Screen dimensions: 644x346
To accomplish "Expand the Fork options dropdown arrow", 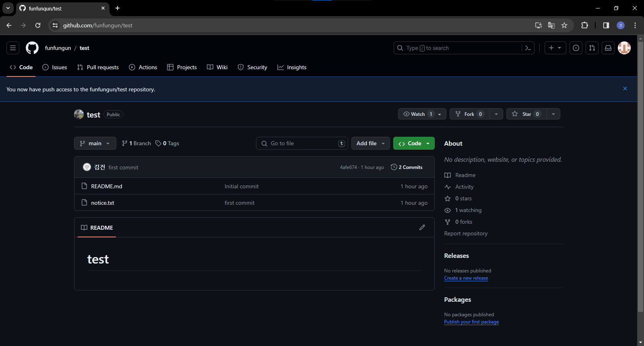I will click(496, 114).
